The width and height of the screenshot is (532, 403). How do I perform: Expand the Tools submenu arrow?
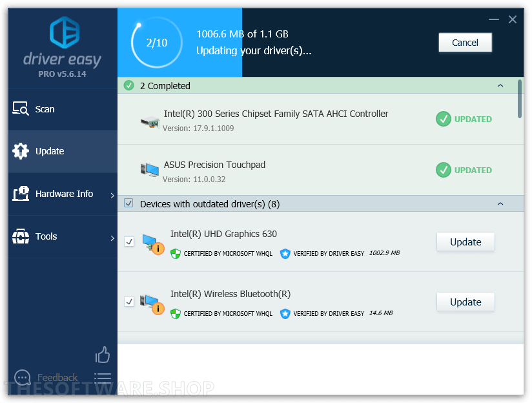tap(112, 238)
